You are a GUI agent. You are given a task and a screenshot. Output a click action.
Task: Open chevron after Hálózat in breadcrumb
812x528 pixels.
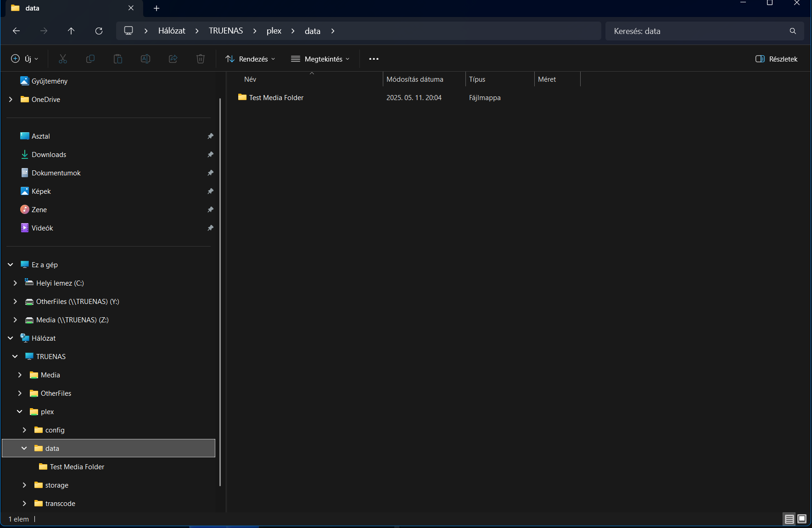pyautogui.click(x=197, y=31)
